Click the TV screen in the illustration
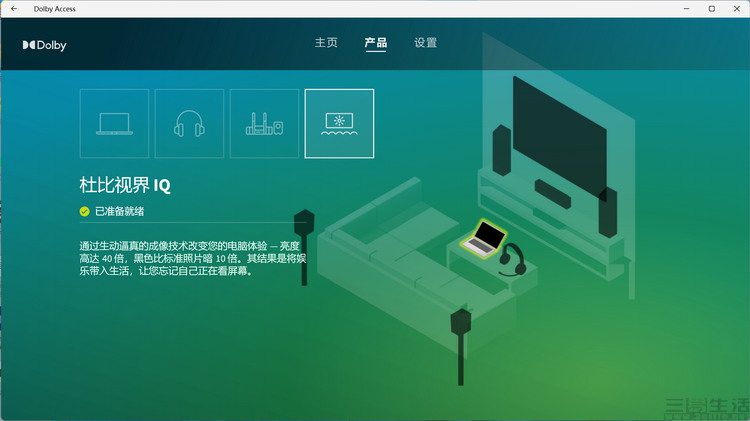 (558, 127)
